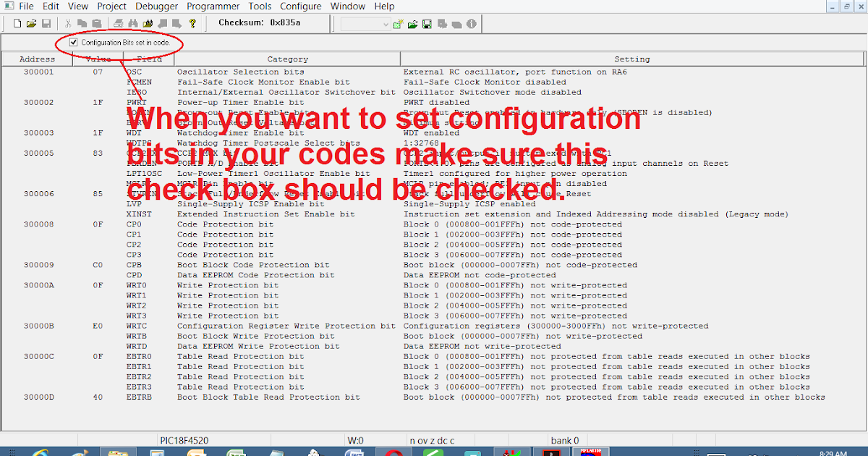868x456 pixels.
Task: Toggle the Configuration Bits set in code checkbox
Action: coord(72,42)
